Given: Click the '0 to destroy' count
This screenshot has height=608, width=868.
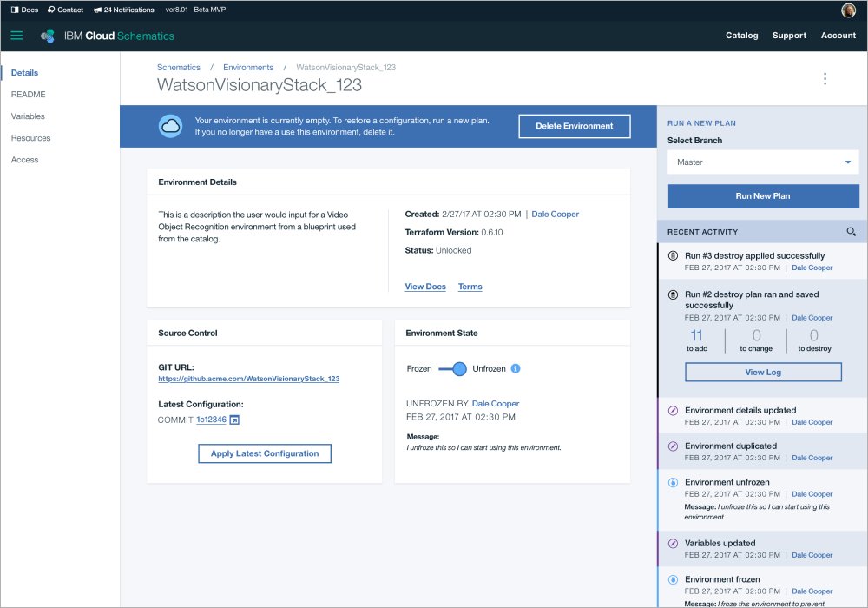Looking at the screenshot, I should [814, 340].
